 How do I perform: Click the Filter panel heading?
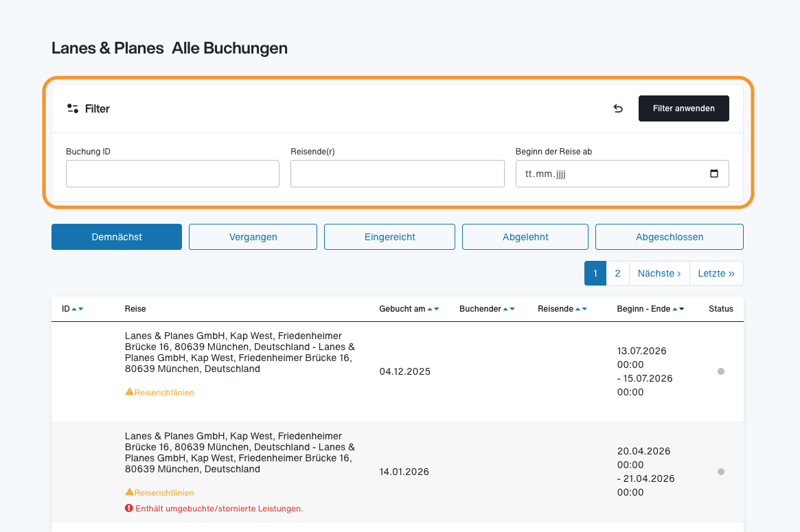[x=98, y=108]
